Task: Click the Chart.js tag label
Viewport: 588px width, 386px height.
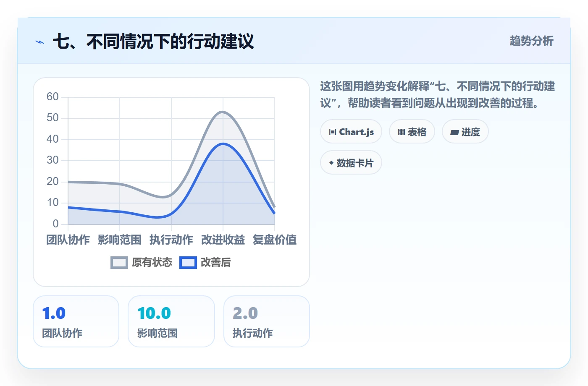Action: click(x=357, y=132)
